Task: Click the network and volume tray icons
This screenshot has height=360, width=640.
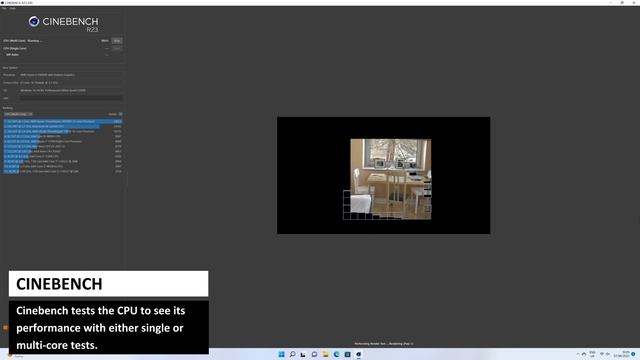Action: (605, 354)
